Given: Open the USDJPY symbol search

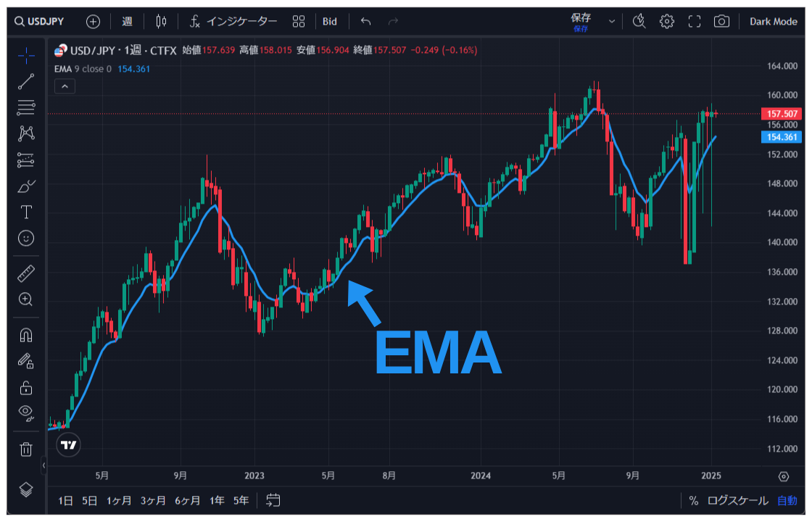Looking at the screenshot, I should coord(39,22).
